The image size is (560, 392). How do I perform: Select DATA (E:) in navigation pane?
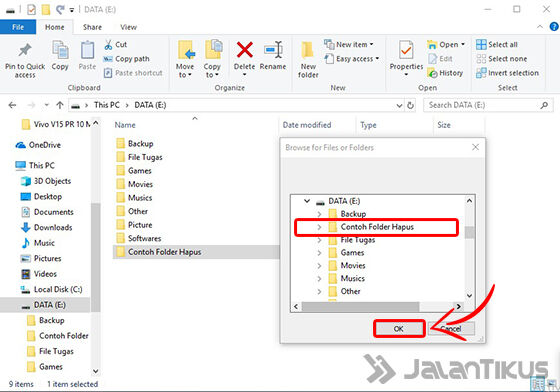pyautogui.click(x=45, y=305)
